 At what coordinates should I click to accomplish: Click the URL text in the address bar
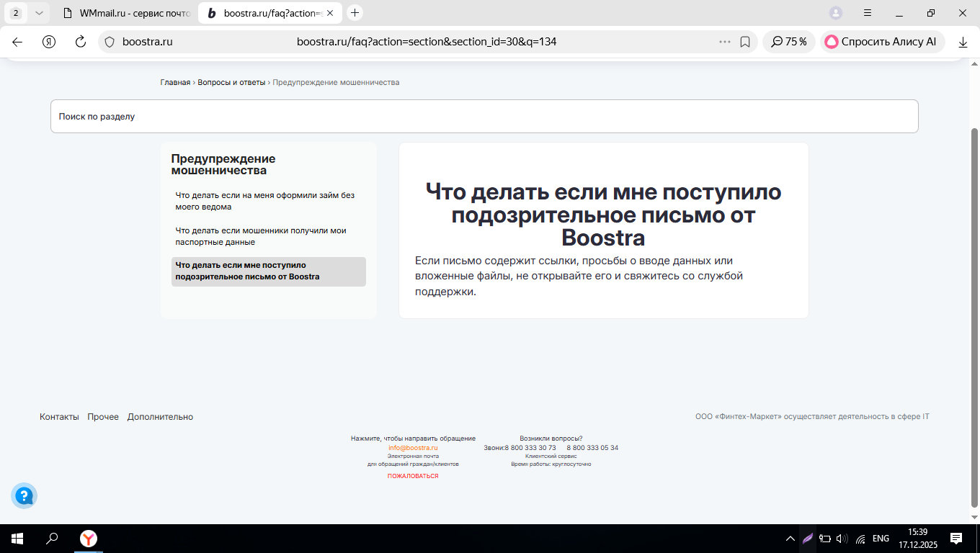pyautogui.click(x=427, y=42)
